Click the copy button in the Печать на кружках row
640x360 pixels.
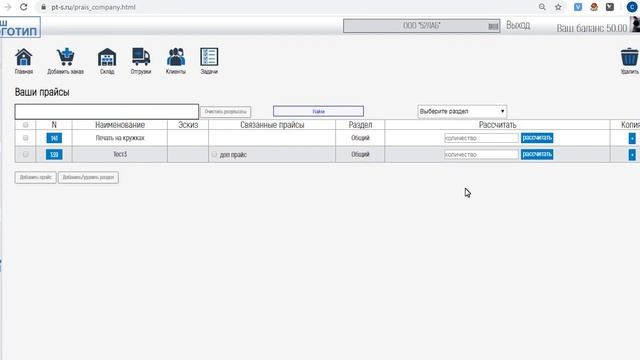[x=632, y=138]
